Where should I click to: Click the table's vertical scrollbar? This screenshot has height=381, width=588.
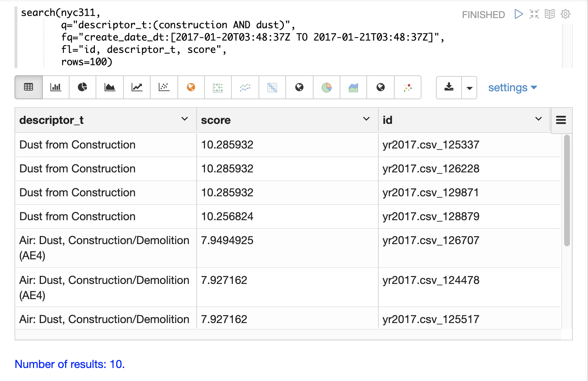tap(567, 190)
